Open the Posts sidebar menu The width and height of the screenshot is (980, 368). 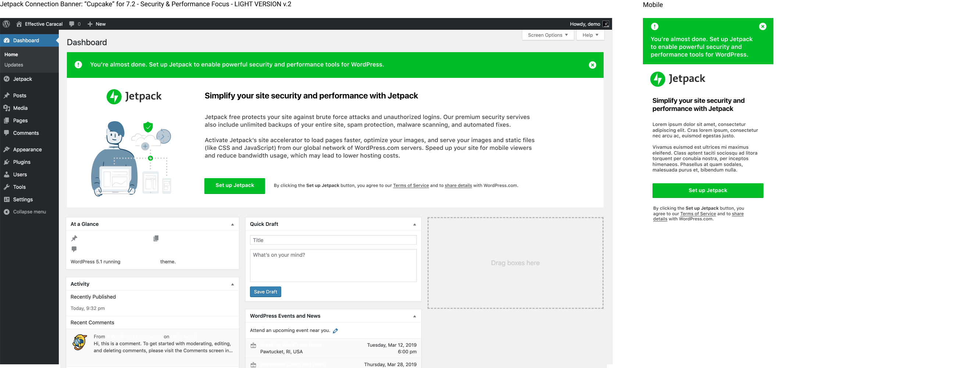point(29,95)
